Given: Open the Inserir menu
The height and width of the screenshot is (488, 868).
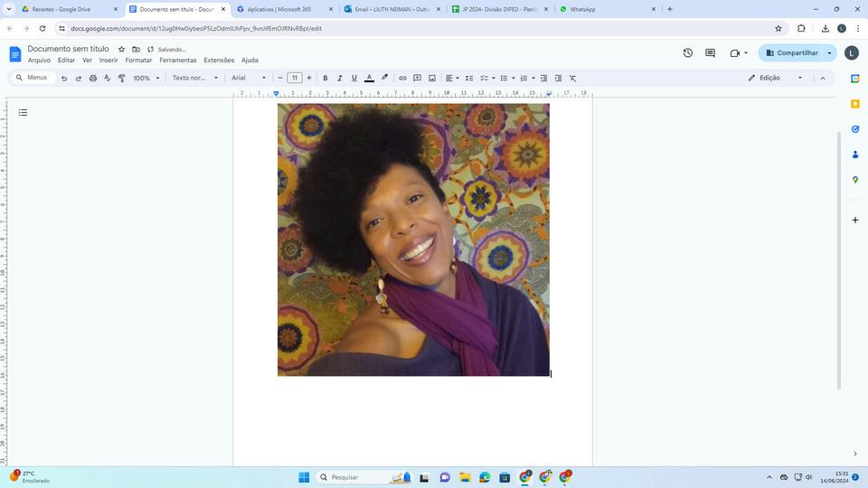Looking at the screenshot, I should coord(108,61).
